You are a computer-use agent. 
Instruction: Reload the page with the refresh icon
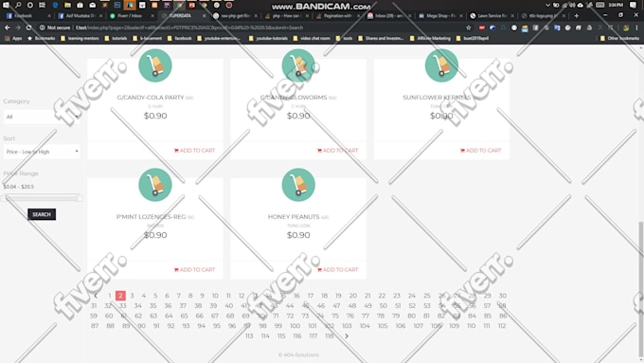pos(28,27)
